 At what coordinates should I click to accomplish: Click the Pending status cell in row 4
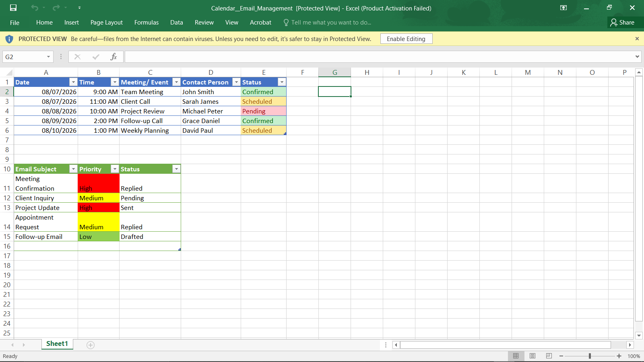click(264, 111)
